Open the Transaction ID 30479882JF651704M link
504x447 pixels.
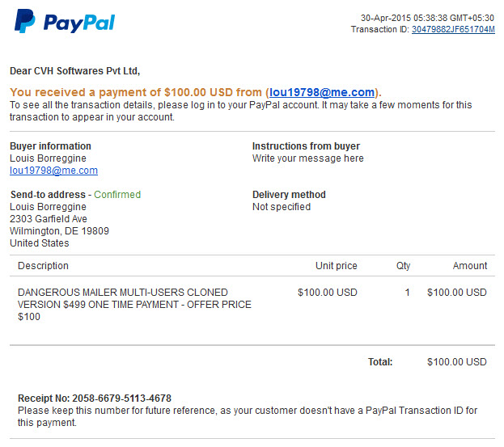click(x=453, y=30)
